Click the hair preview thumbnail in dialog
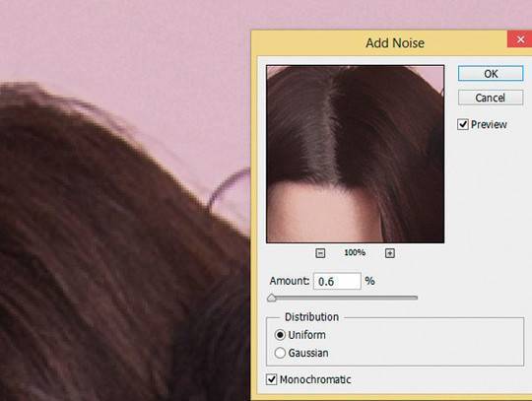Image resolution: width=532 pixels, height=401 pixels. click(356, 154)
